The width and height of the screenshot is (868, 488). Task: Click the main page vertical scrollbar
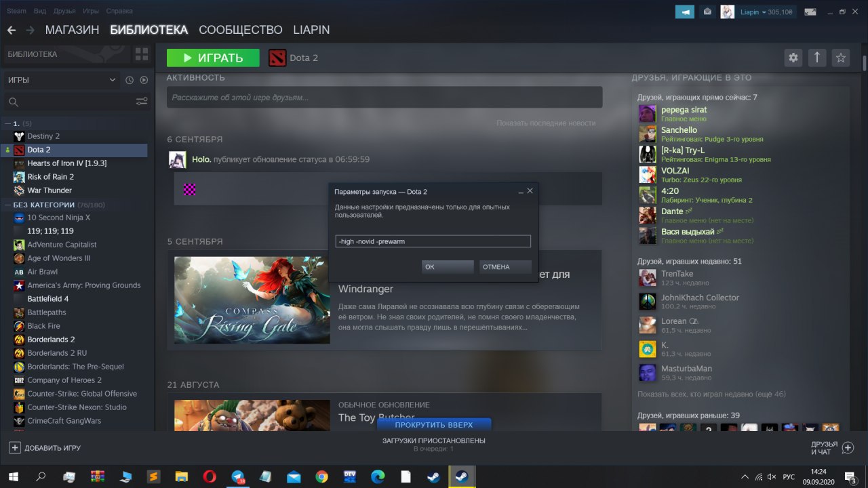864,62
